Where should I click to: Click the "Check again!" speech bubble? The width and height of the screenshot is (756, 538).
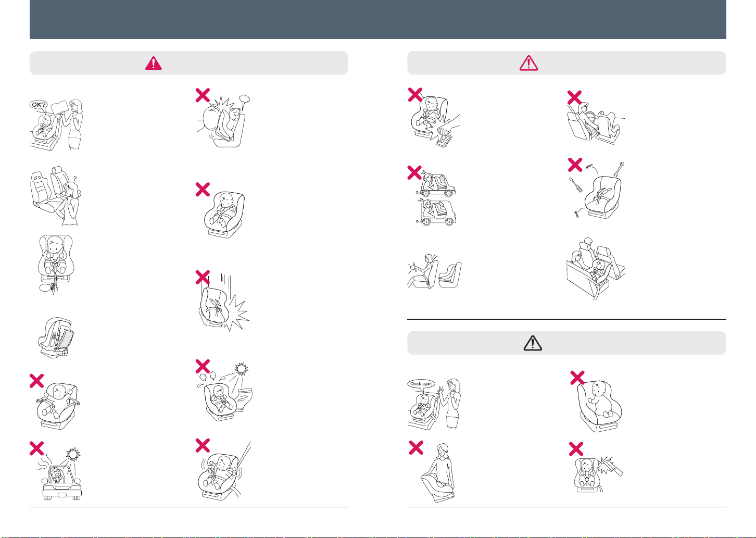click(422, 384)
